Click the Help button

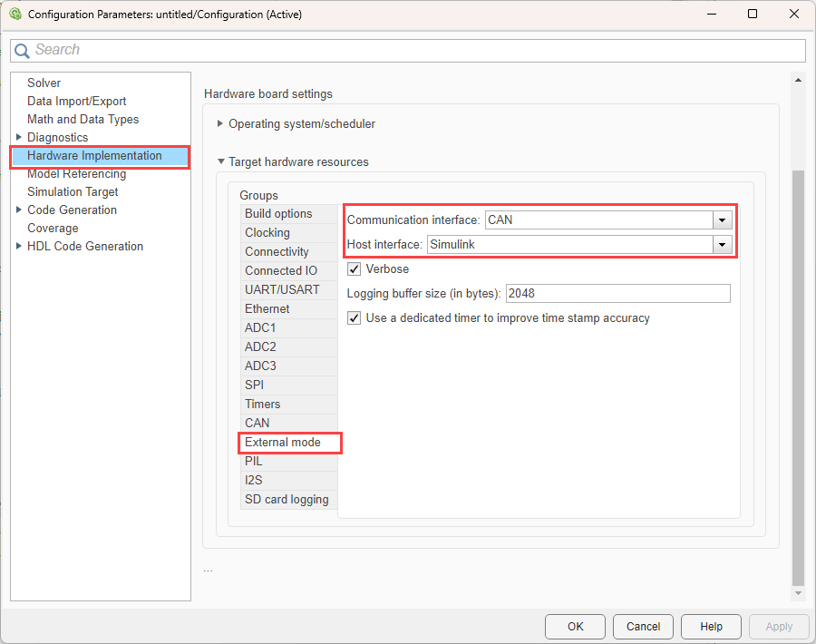pos(711,627)
